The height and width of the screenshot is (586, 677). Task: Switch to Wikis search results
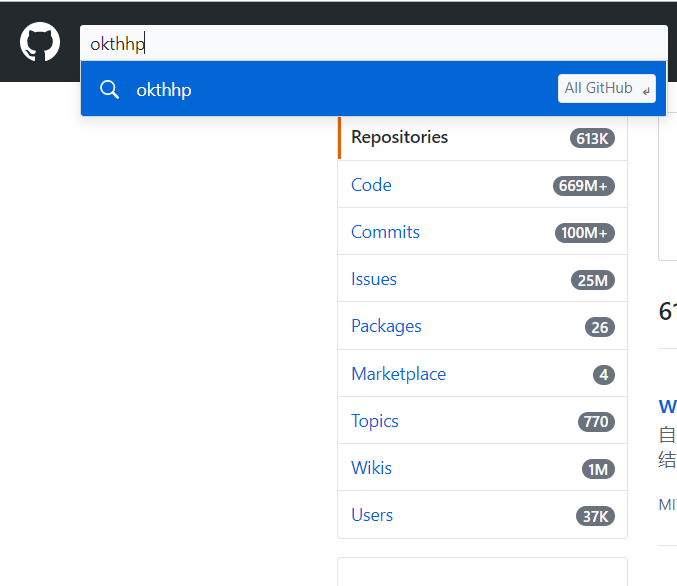371,468
